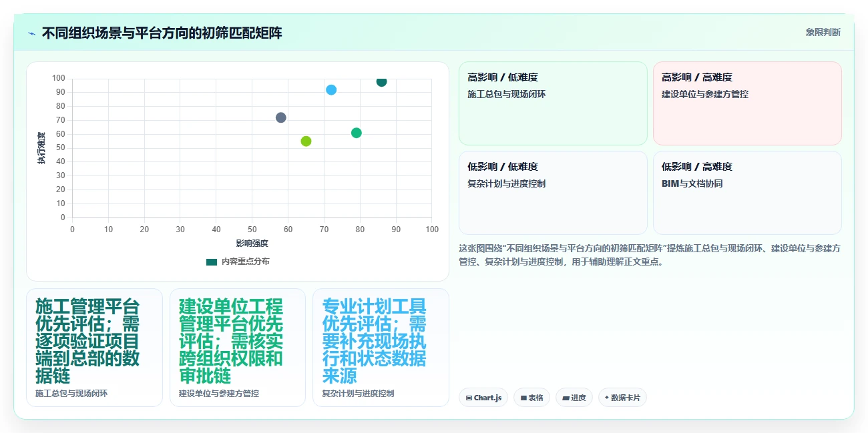This screenshot has width=868, height=433.
Task: Click the light blue scatter point
Action: 331,89
